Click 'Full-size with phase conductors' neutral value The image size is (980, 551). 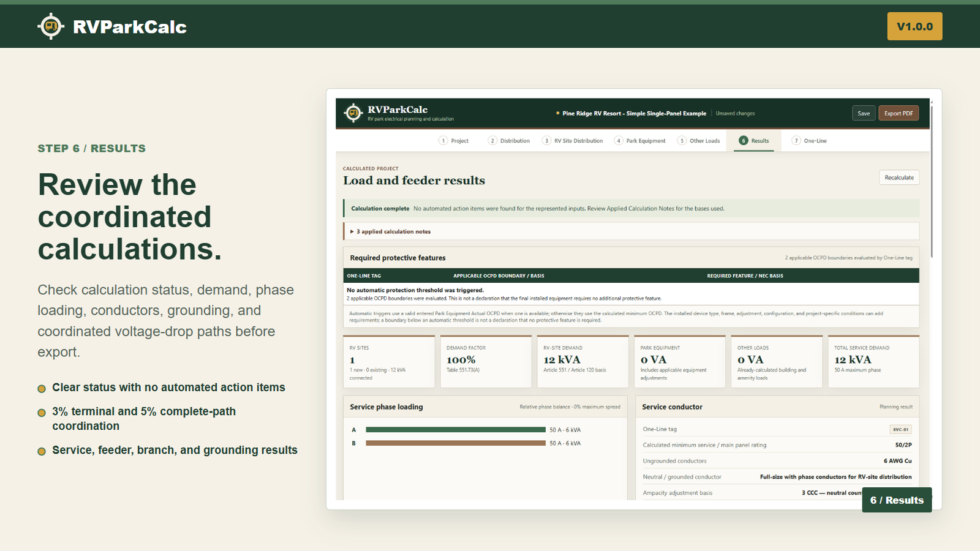click(835, 477)
